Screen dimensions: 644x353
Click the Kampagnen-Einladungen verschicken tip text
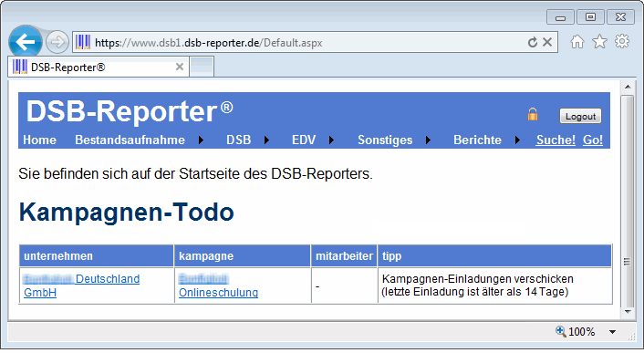(x=478, y=286)
